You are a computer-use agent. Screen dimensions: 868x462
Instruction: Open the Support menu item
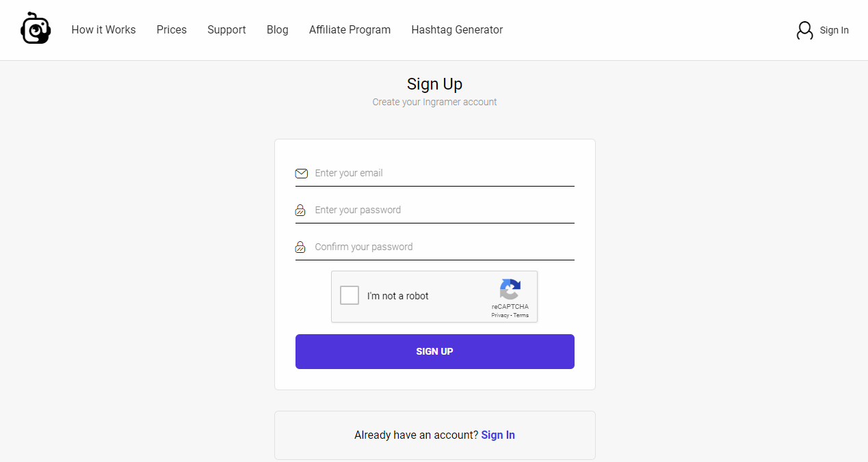click(x=226, y=30)
